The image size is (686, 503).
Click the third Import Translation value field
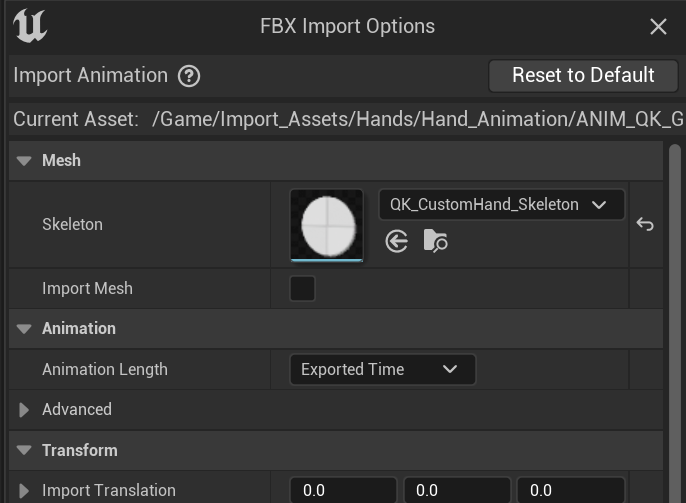571,491
